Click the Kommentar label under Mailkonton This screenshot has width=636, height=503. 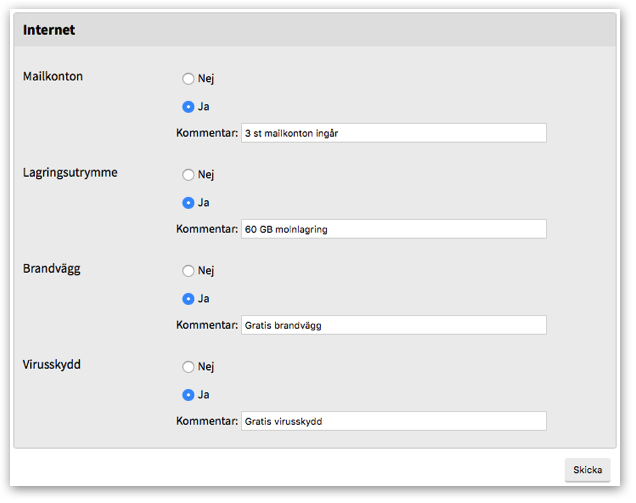click(x=206, y=133)
